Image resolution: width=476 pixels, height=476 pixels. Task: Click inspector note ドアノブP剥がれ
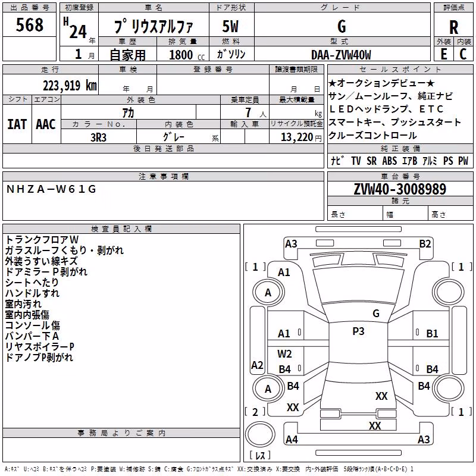[39, 358]
